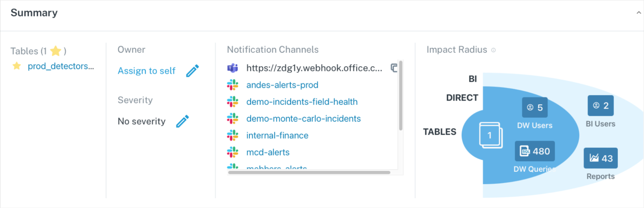Viewport: 644px width, 208px height.
Task: Open the prod_detectors table link
Action: pos(61,66)
